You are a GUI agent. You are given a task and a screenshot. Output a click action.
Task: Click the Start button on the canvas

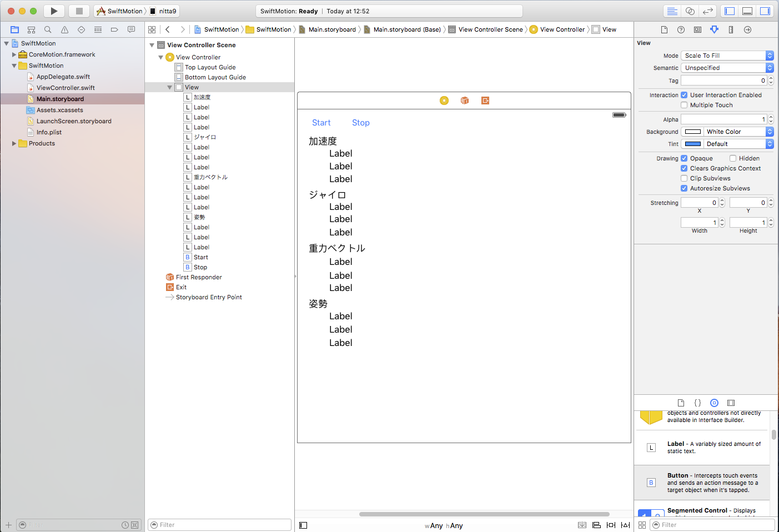pos(321,123)
